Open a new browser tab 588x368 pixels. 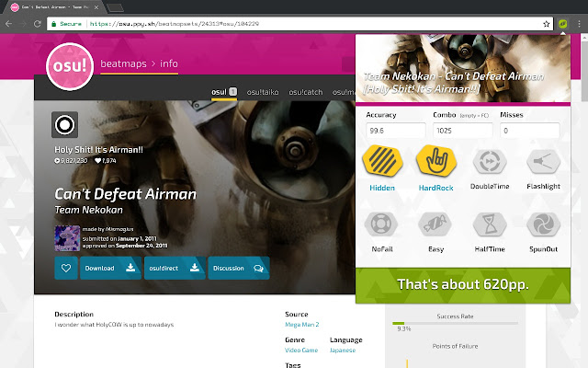[x=115, y=7]
